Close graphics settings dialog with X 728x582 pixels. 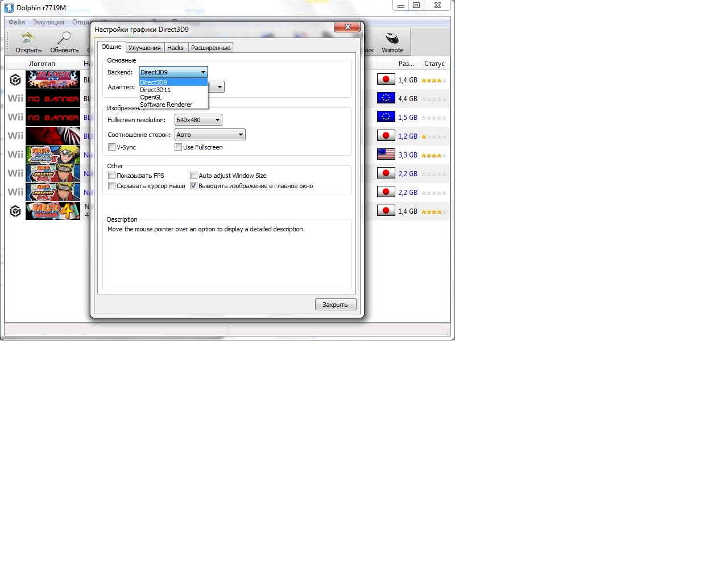pyautogui.click(x=348, y=27)
